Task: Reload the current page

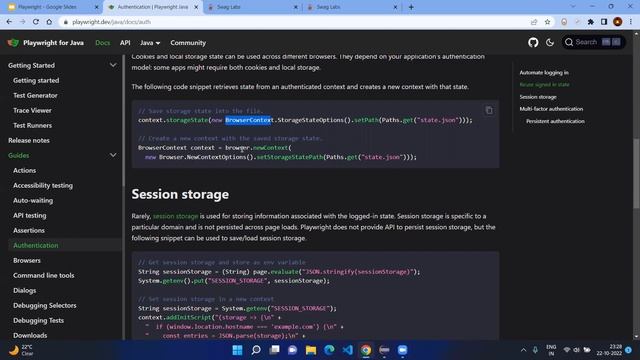Action: pyautogui.click(x=36, y=22)
